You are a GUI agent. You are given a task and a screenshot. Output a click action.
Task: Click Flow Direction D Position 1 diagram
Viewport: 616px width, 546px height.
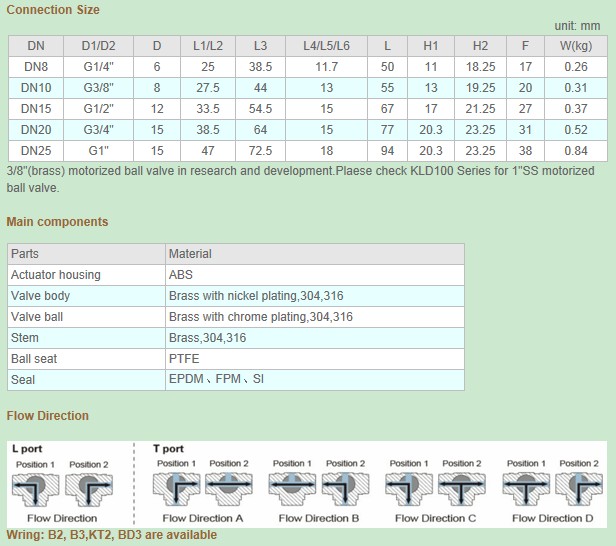pos(524,489)
